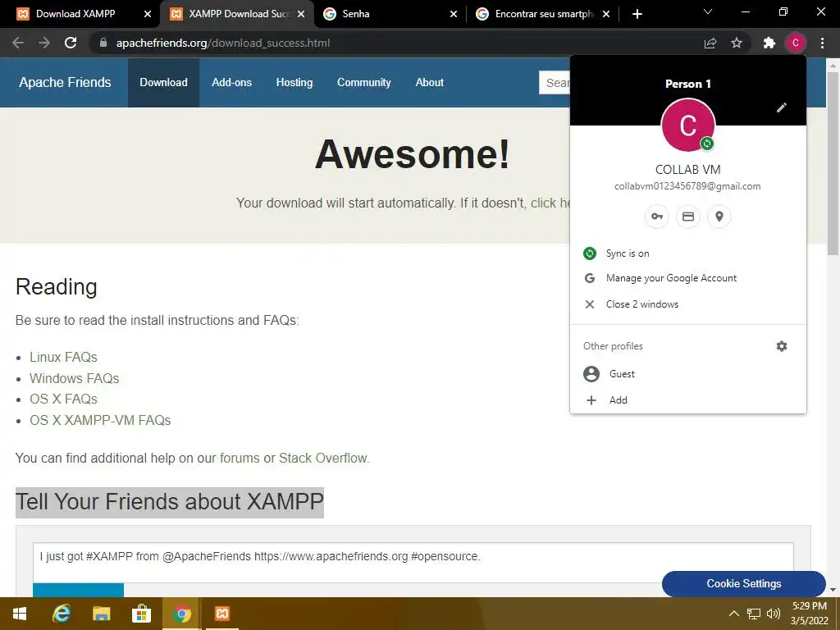Image resolution: width=840 pixels, height=630 pixels.
Task: Close XAMPP Download Success tab
Action: pos(301,14)
